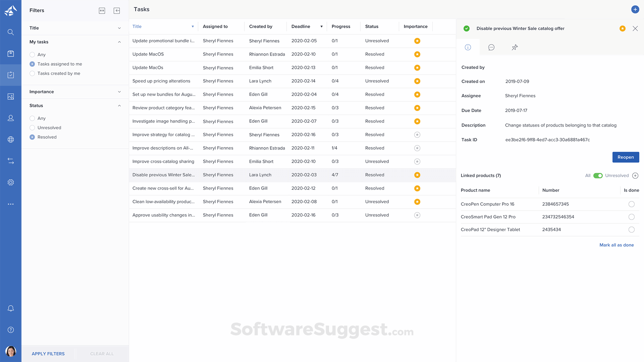Toggle the All/Unresolved linked products switch
This screenshot has height=362, width=644.
click(x=598, y=176)
